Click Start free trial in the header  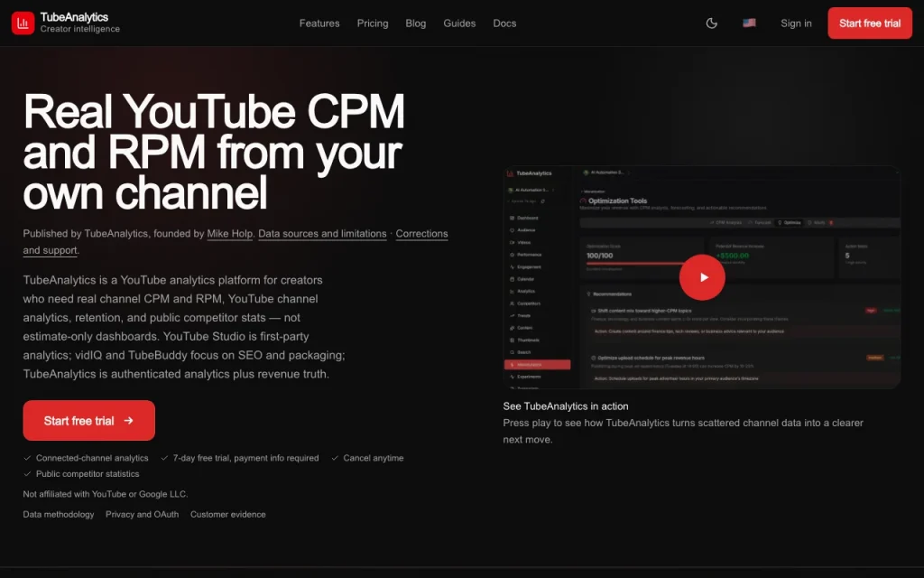pos(870,23)
